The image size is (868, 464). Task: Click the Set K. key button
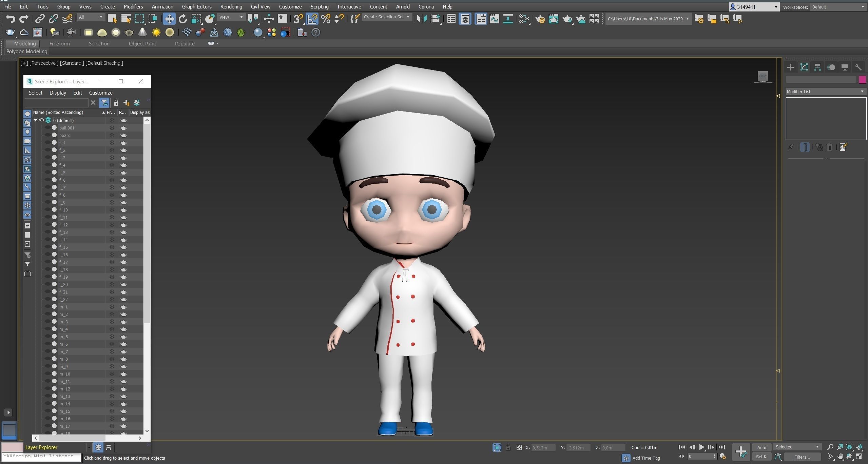coord(761,457)
